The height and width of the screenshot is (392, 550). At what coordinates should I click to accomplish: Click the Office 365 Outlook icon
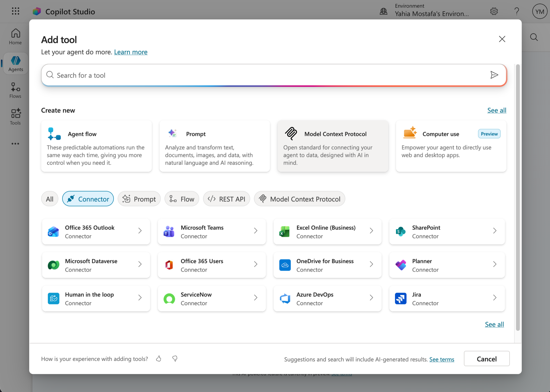click(x=53, y=232)
